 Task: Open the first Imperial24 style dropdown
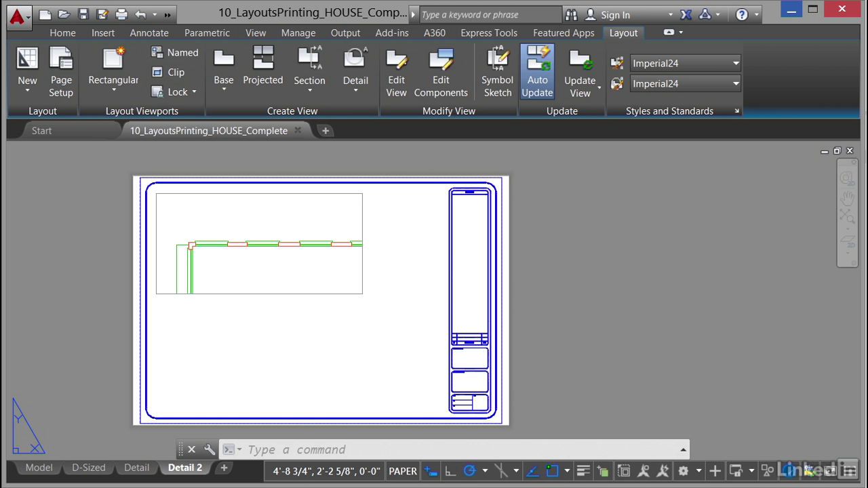(735, 63)
